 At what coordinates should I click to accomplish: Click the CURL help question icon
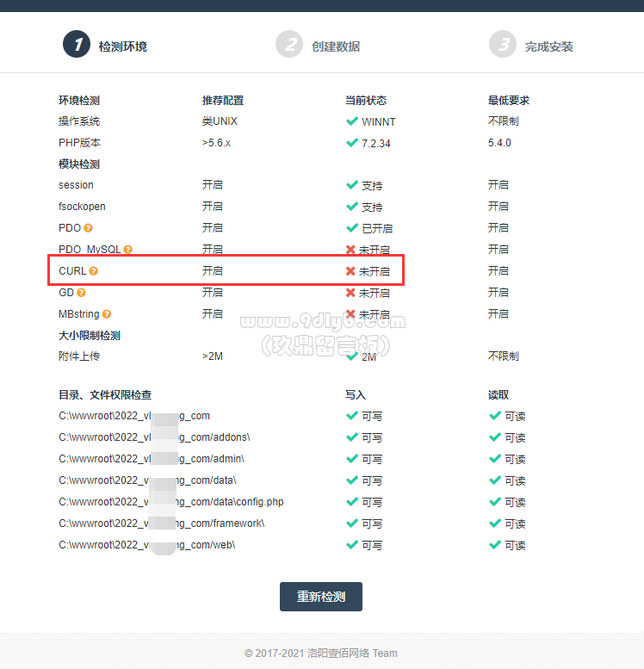(94, 271)
